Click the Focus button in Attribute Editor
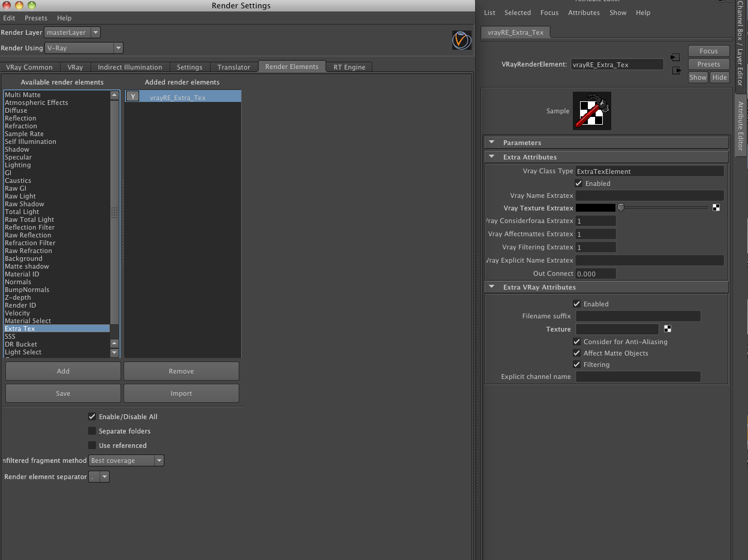Image resolution: width=748 pixels, height=560 pixels. tap(708, 51)
